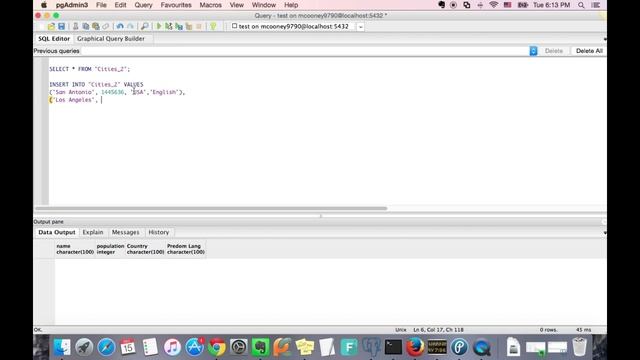Screen dimensions: 640x360
Task: Execute query and write result to file
Action: (x=179, y=27)
